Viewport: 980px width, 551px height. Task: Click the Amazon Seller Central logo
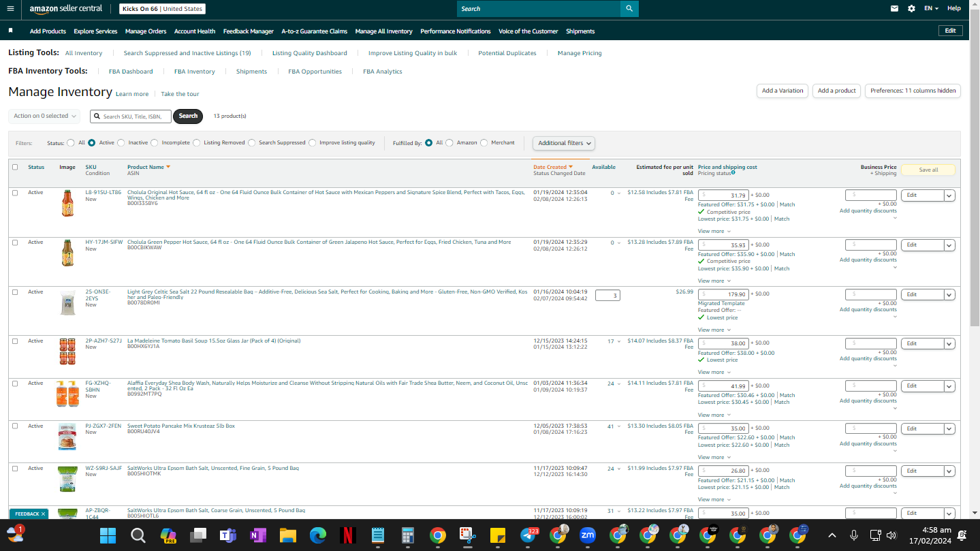click(66, 9)
